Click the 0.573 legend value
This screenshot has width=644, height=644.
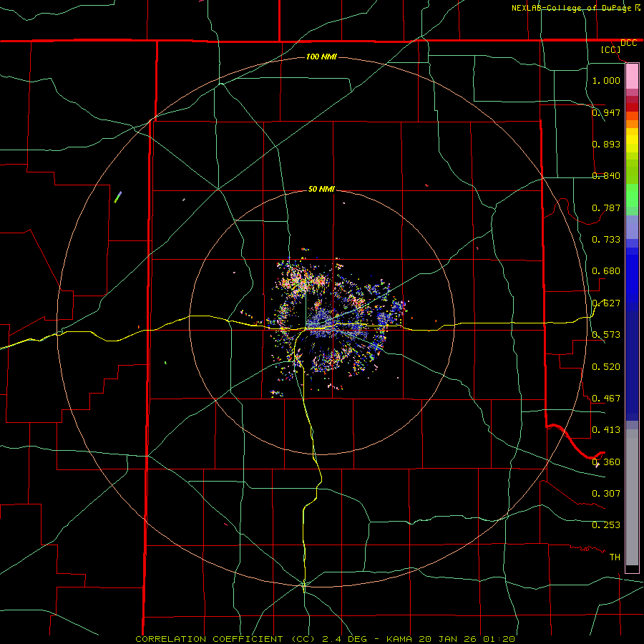point(606,334)
